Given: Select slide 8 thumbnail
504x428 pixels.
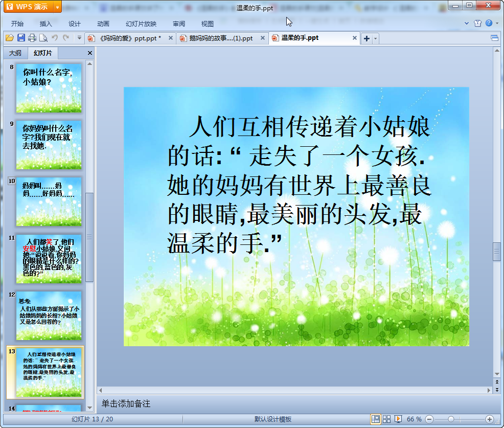Looking at the screenshot, I should point(49,88).
